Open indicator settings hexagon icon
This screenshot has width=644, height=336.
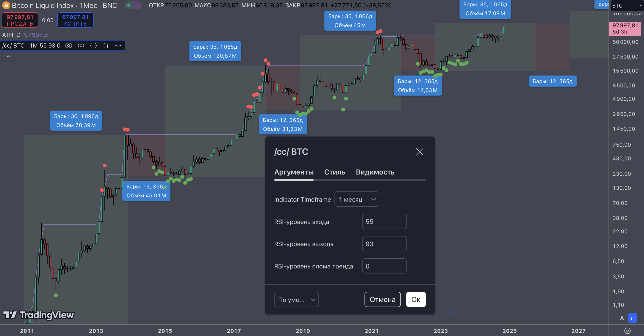coord(81,46)
